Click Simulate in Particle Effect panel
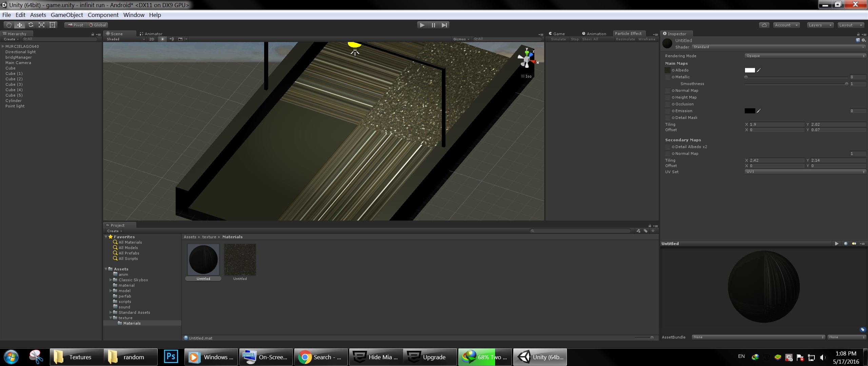The height and width of the screenshot is (366, 868). coord(558,39)
